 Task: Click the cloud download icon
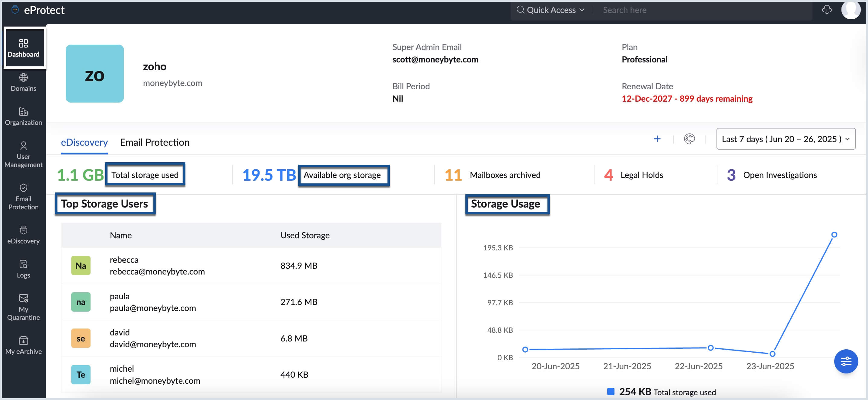coord(827,10)
